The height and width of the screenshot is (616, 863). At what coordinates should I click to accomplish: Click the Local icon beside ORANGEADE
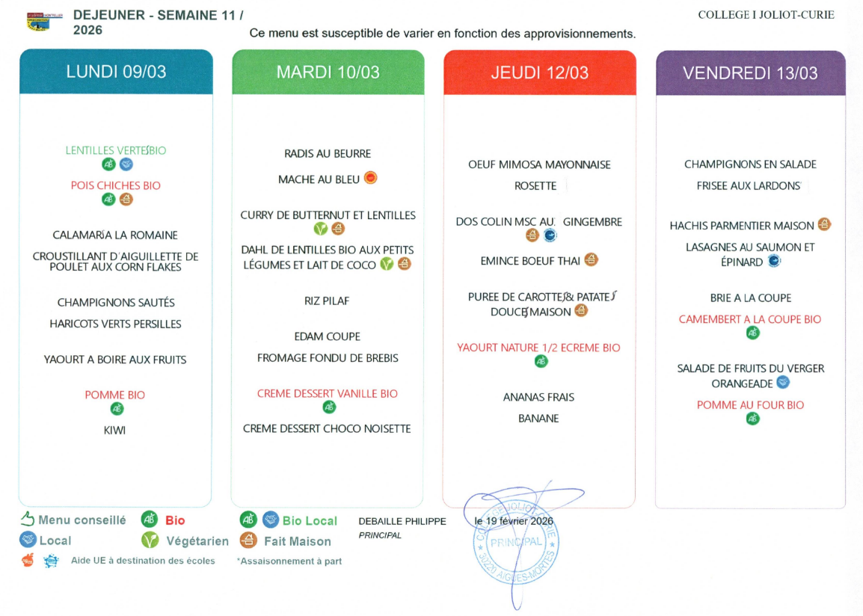coord(782,383)
